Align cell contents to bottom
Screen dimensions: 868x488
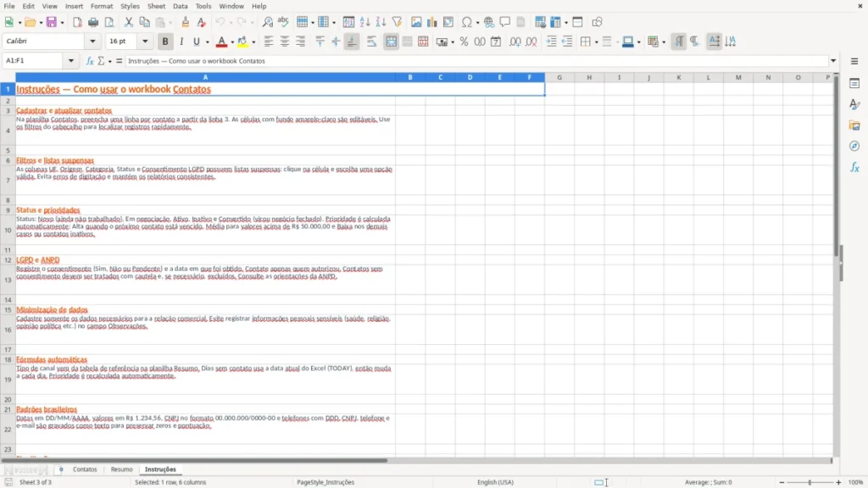click(352, 42)
